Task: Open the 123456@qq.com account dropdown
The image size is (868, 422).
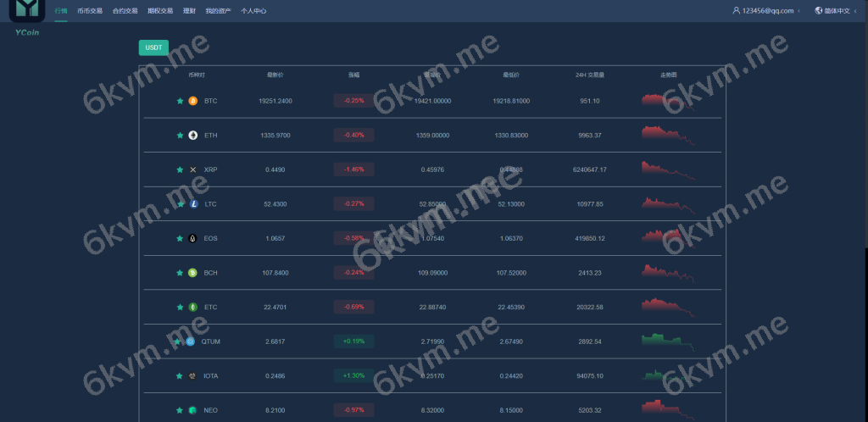Action: (x=767, y=11)
